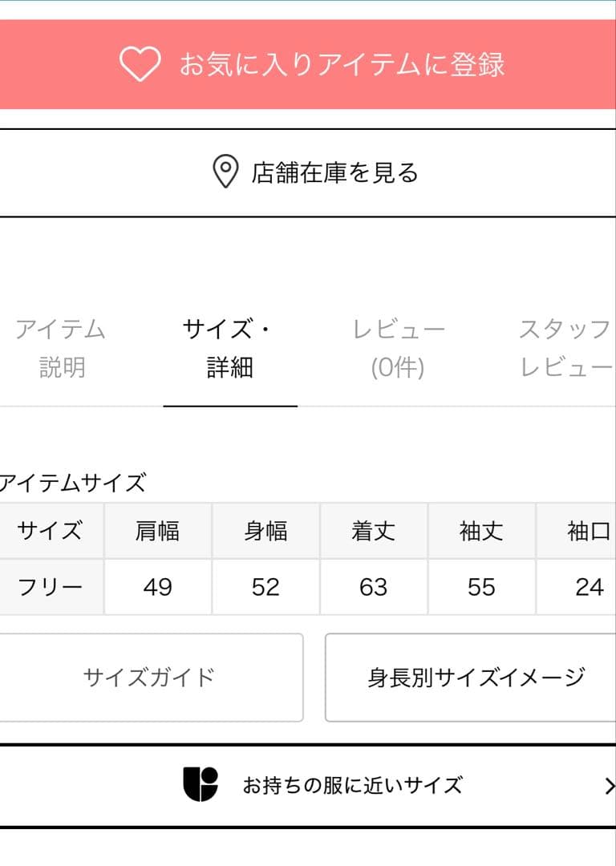Click the location pin icon for store stock
616x866 pixels.
click(224, 170)
